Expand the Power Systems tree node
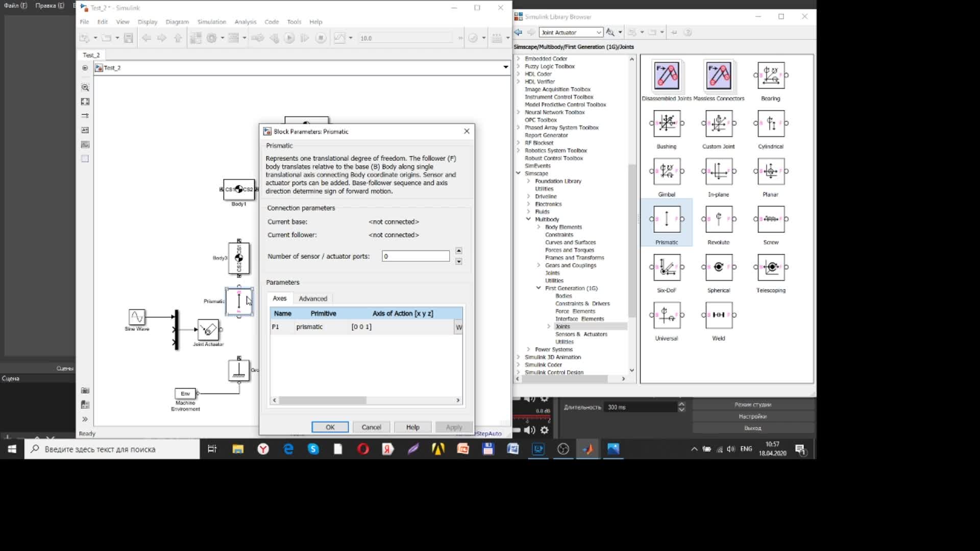The width and height of the screenshot is (980, 551). click(x=529, y=349)
